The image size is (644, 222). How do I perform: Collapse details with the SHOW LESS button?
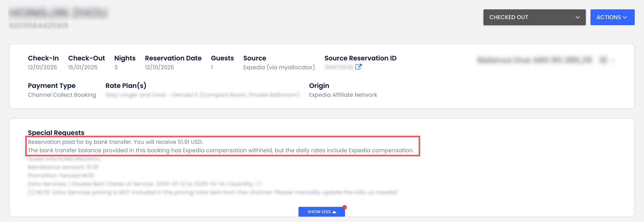[x=321, y=212]
